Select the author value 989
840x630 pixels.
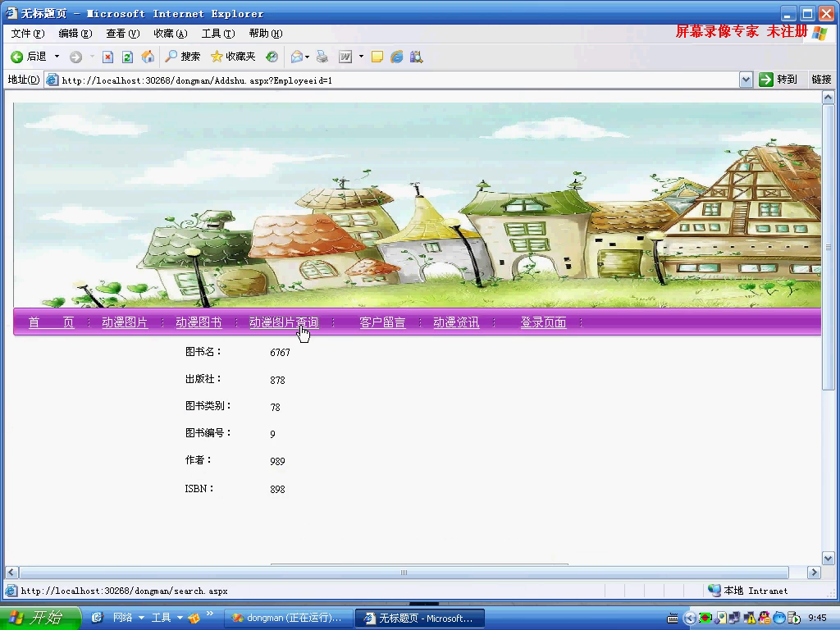click(277, 461)
